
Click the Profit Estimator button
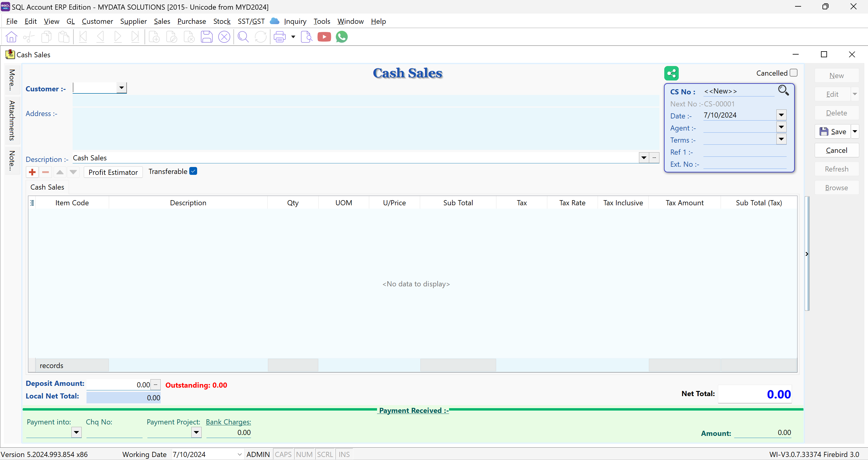pyautogui.click(x=113, y=172)
